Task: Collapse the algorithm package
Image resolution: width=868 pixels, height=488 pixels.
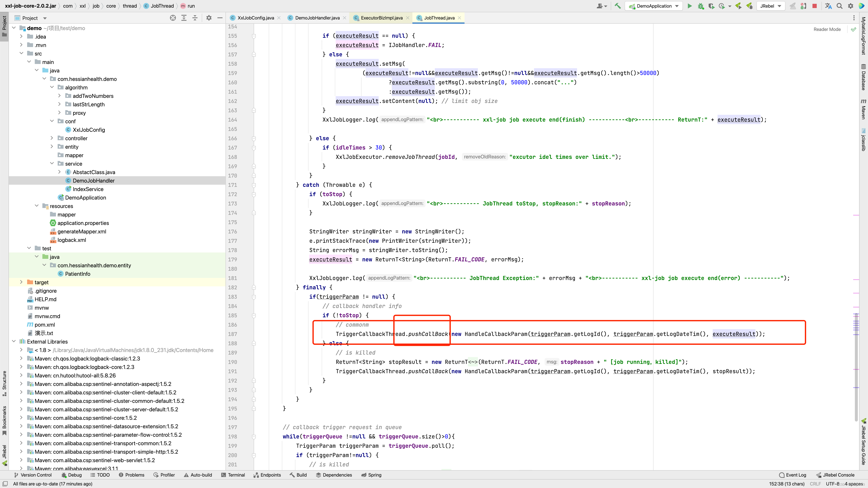Action: pyautogui.click(x=52, y=87)
